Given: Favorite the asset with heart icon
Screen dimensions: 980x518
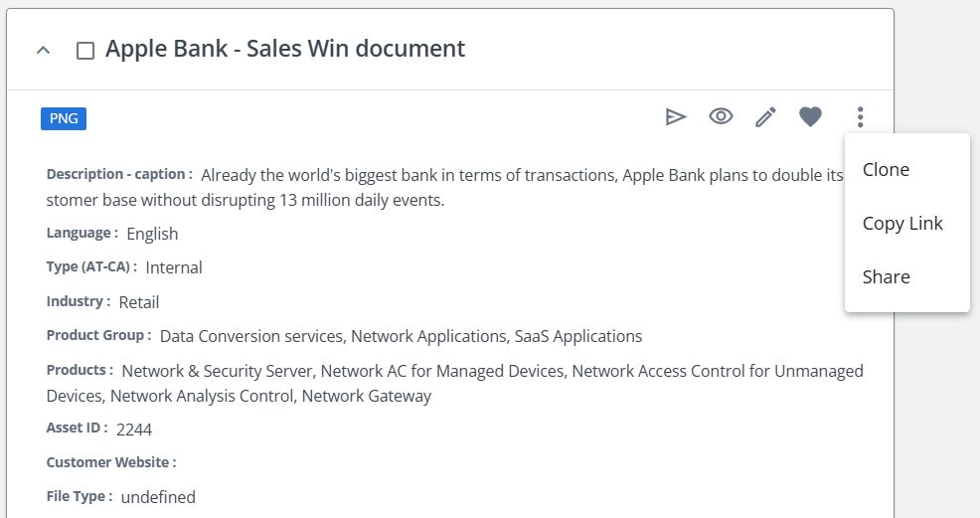Looking at the screenshot, I should tap(811, 117).
